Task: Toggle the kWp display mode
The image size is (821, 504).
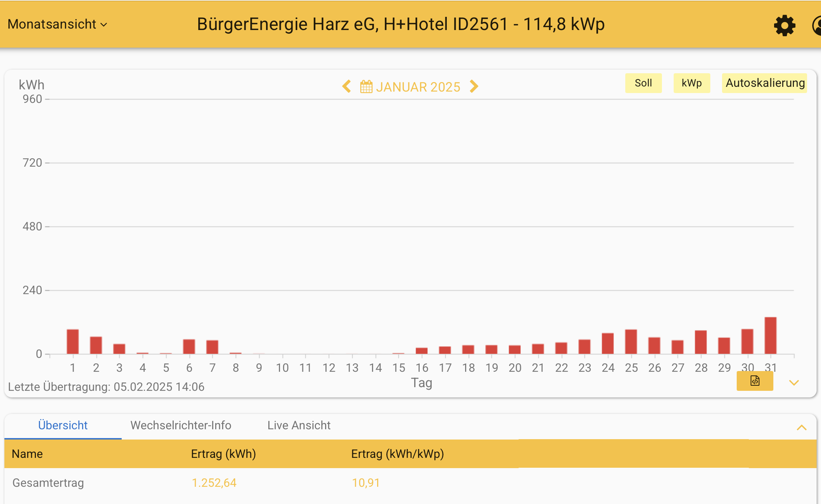Action: pos(692,83)
